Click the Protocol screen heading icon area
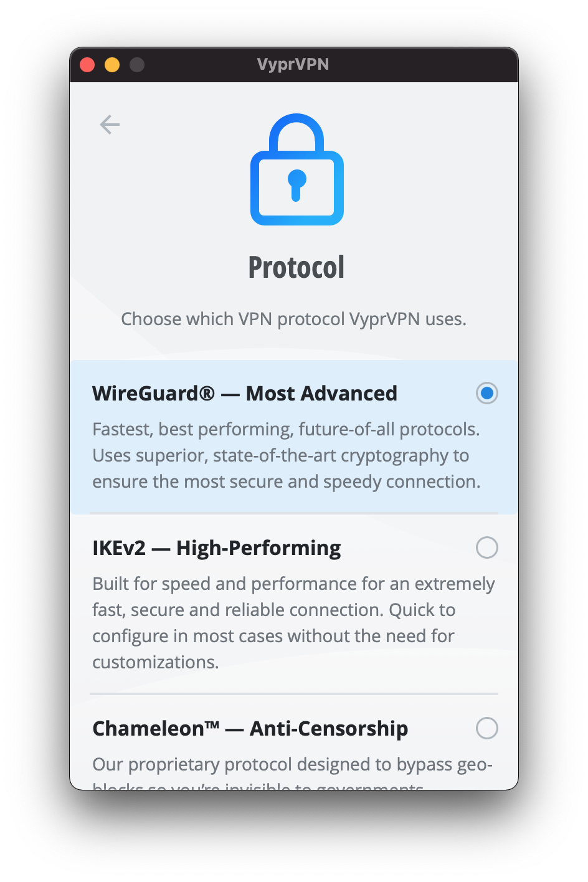Screen dimensions: 588x882 click(x=296, y=169)
